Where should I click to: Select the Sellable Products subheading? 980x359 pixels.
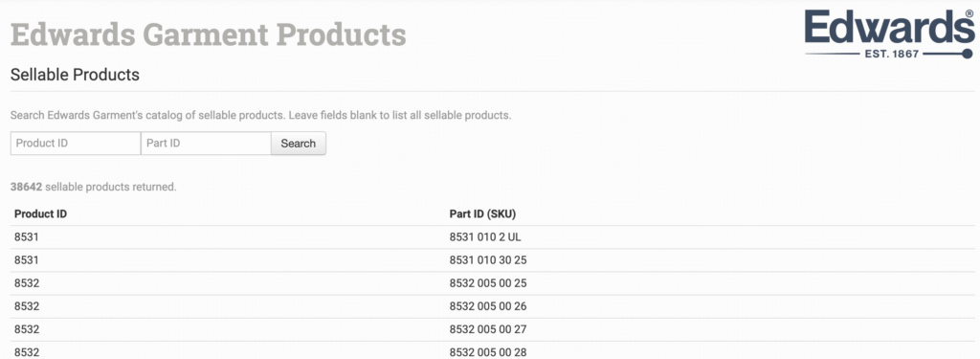(75, 75)
